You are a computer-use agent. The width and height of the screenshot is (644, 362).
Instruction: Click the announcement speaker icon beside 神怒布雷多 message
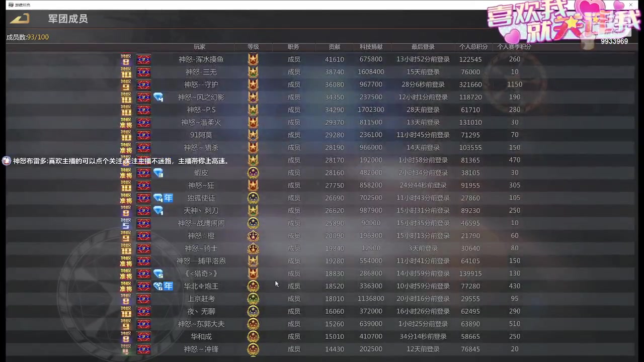click(7, 161)
